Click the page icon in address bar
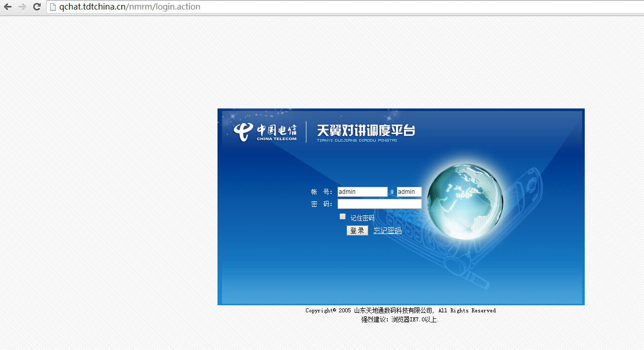 pos(53,7)
